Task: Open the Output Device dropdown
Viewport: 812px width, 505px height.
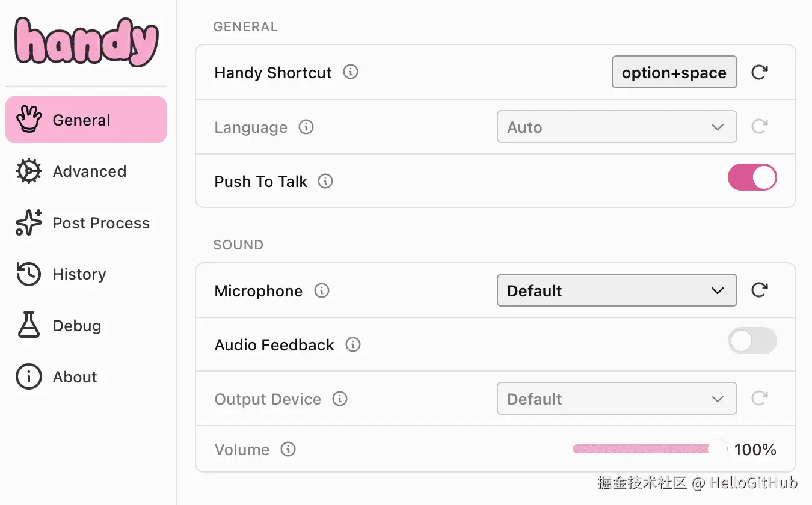Action: (617, 399)
